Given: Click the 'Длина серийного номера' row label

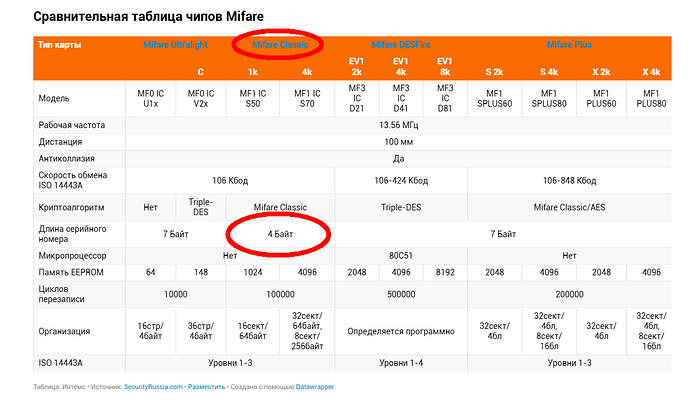Looking at the screenshot, I should click(x=72, y=234).
